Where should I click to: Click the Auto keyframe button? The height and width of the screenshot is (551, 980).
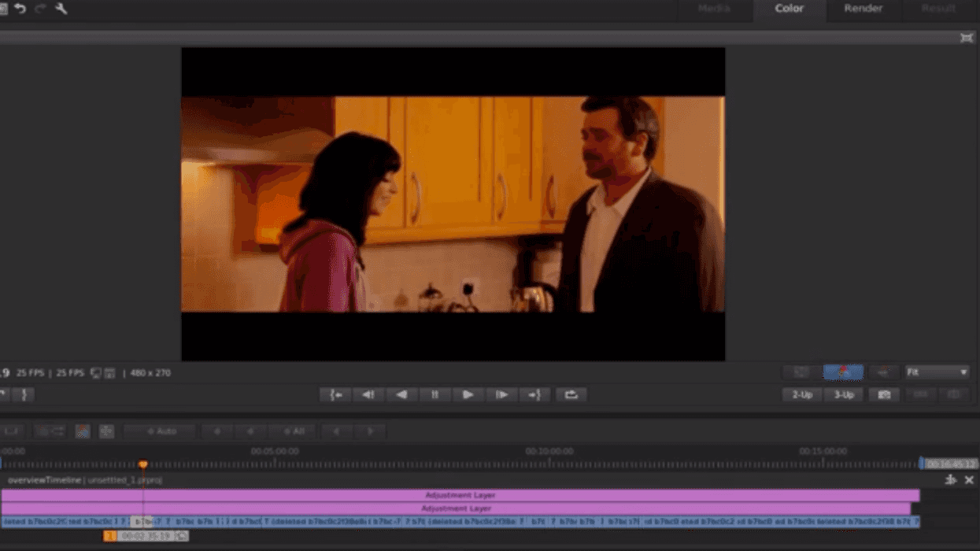pyautogui.click(x=161, y=431)
